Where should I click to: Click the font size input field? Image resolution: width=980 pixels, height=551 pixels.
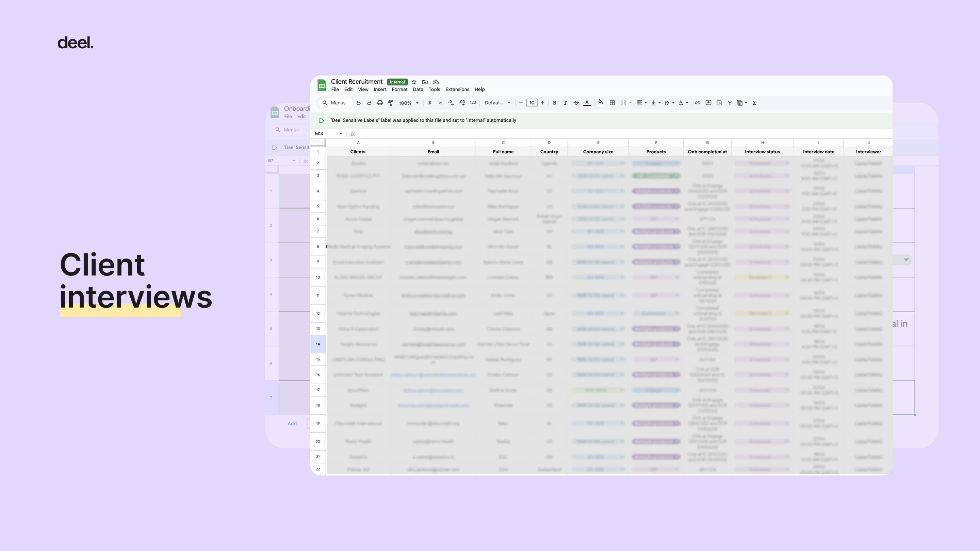point(532,103)
